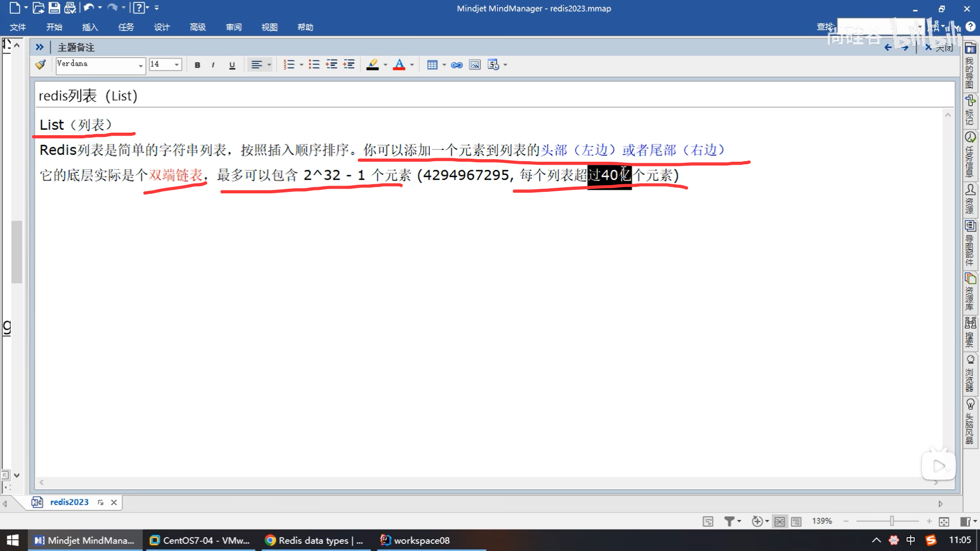This screenshot has height=551, width=980.
Task: Click the zoom slider handle
Action: coord(892,521)
